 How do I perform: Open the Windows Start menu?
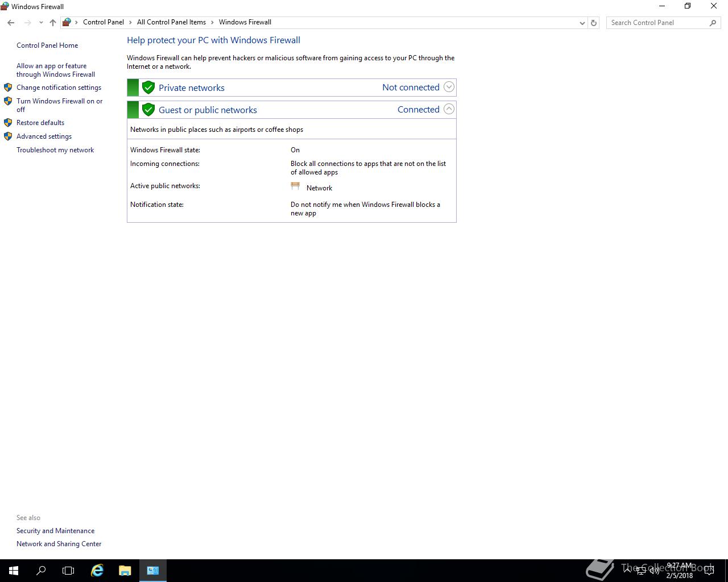(14, 571)
